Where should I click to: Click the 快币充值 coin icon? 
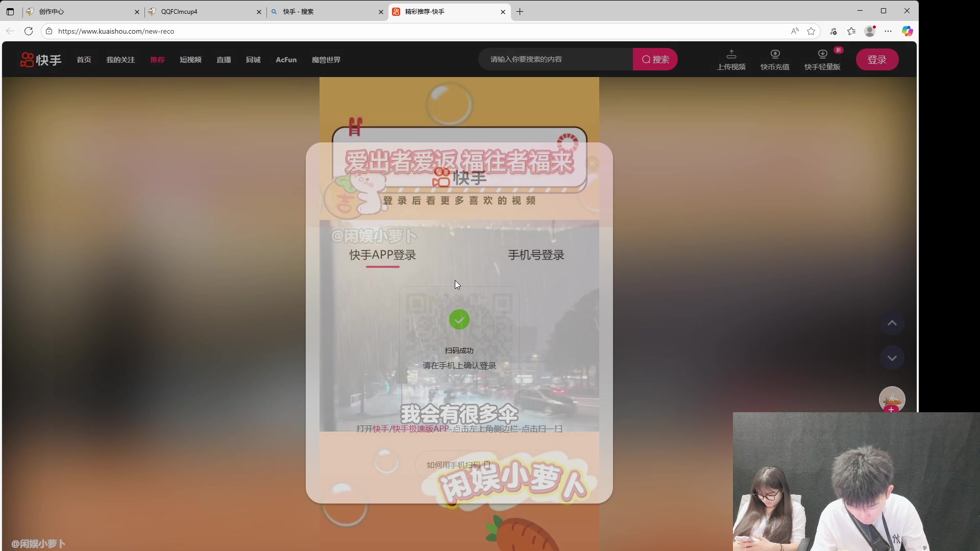pos(775,54)
